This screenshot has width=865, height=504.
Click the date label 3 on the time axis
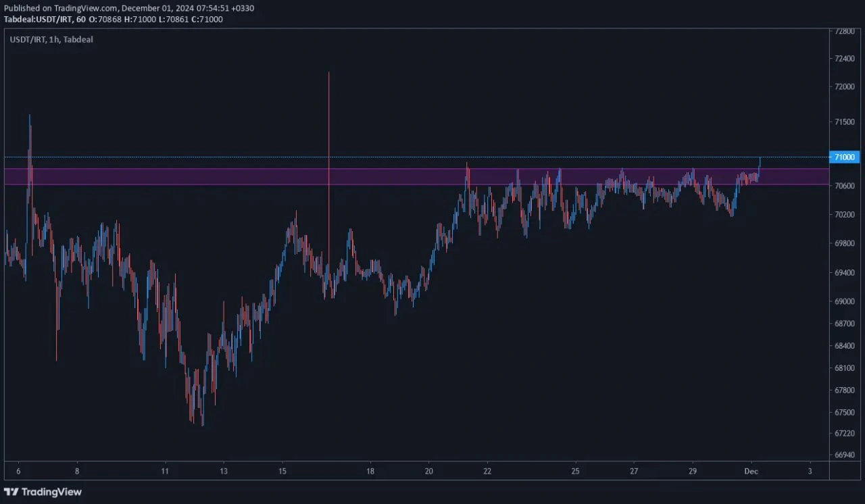(810, 471)
